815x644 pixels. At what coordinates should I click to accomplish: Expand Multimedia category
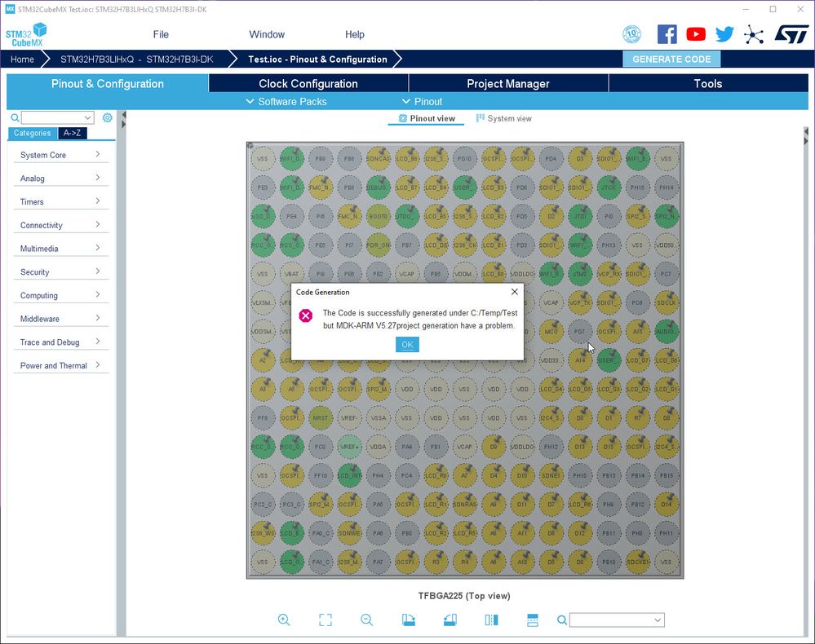(60, 249)
